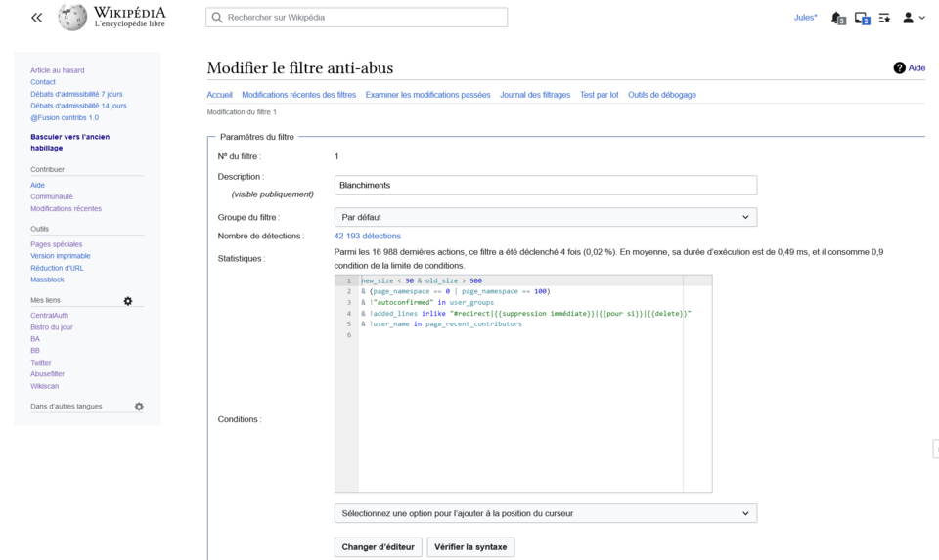Click the Wikipédia globe logo
Viewport: 939px width, 560px height.
pos(72,18)
